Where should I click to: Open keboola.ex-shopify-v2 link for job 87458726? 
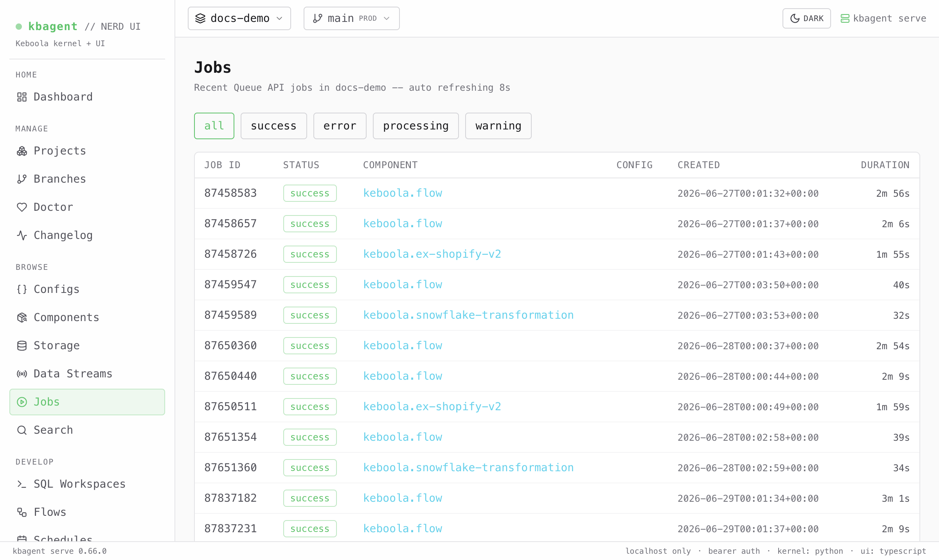pos(432,254)
